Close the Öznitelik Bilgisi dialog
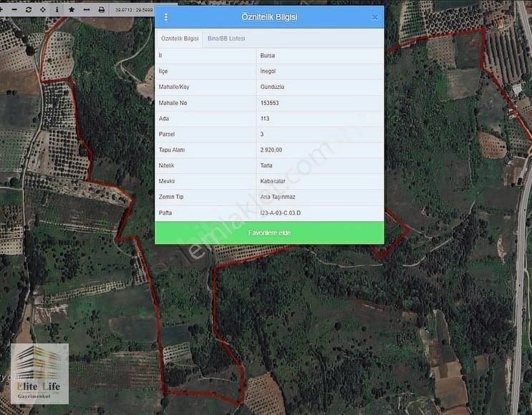532x415 pixels. [374, 17]
